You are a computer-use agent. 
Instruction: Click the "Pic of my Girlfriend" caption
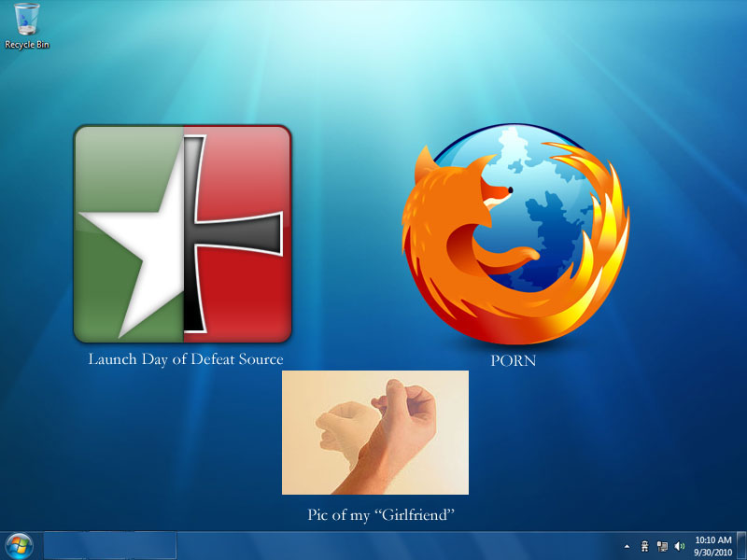pyautogui.click(x=381, y=515)
